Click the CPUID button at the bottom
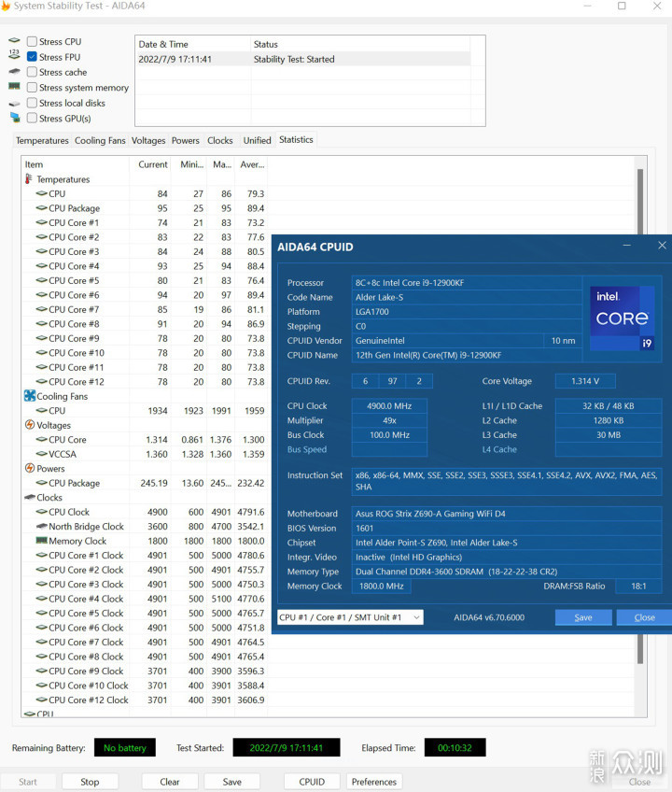The width and height of the screenshot is (672, 792). (312, 782)
